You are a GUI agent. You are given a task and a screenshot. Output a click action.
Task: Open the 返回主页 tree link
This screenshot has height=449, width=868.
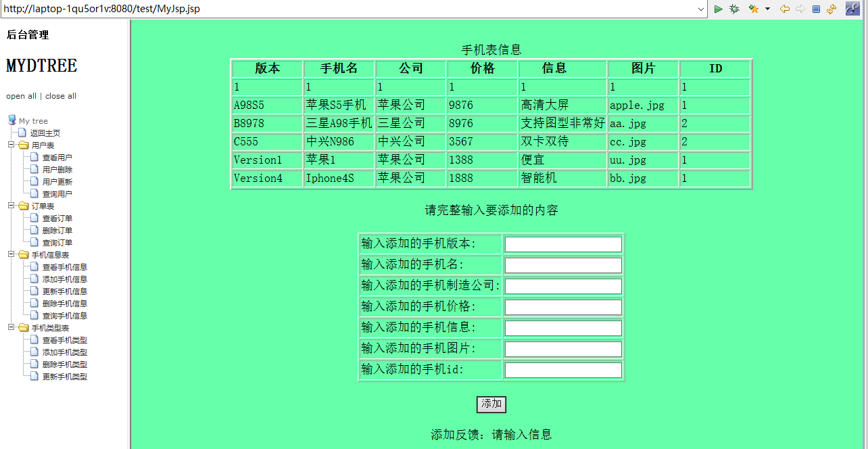45,133
